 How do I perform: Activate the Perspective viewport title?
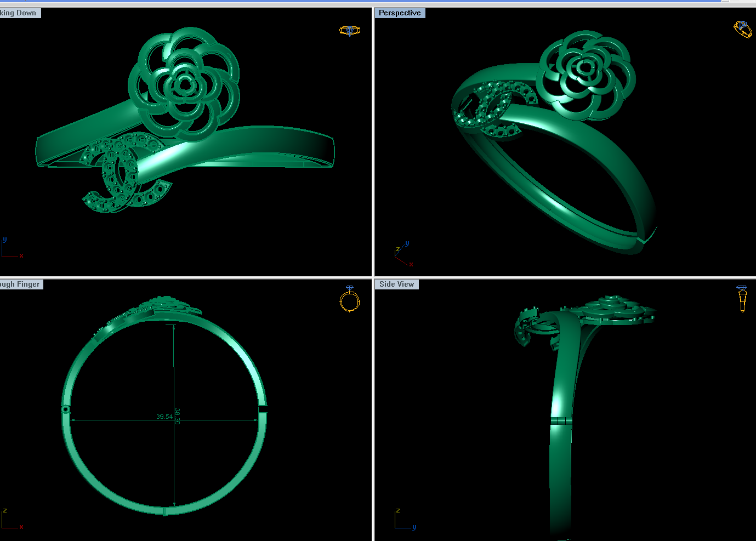tap(400, 13)
